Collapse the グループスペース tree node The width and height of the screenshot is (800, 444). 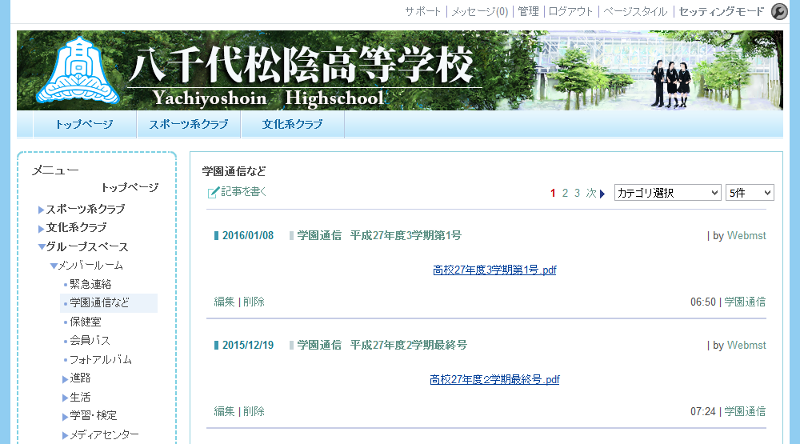pyautogui.click(x=41, y=246)
